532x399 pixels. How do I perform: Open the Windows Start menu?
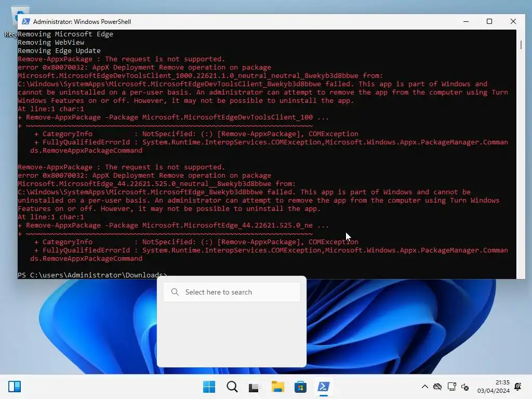[x=209, y=387]
